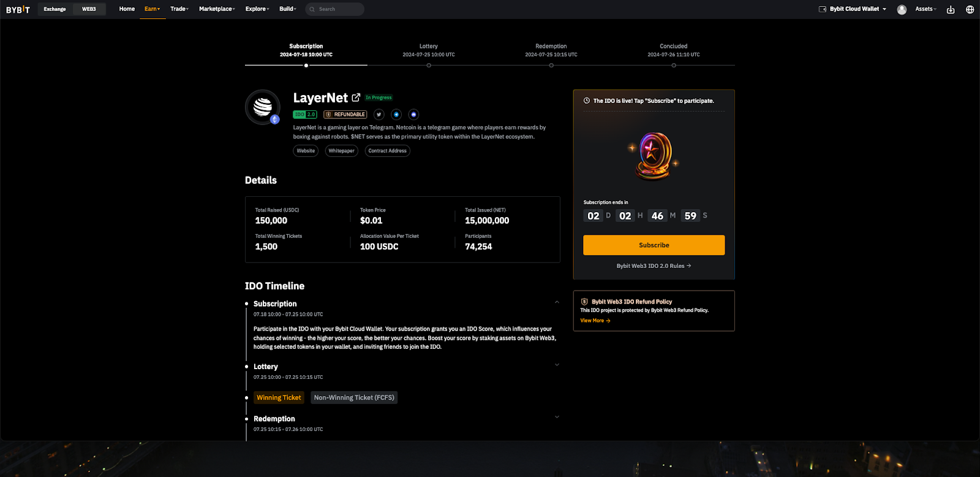Screen dimensions: 980x477
Task: Click the IDO 2.0 badge
Action: (305, 115)
